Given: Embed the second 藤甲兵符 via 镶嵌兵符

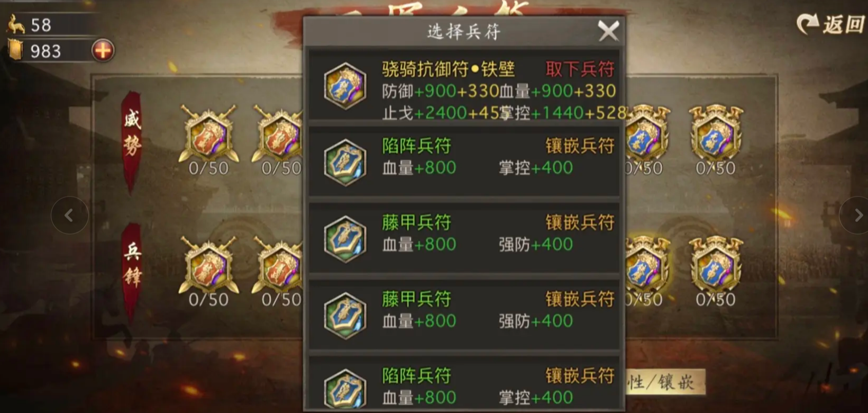Looking at the screenshot, I should [580, 299].
